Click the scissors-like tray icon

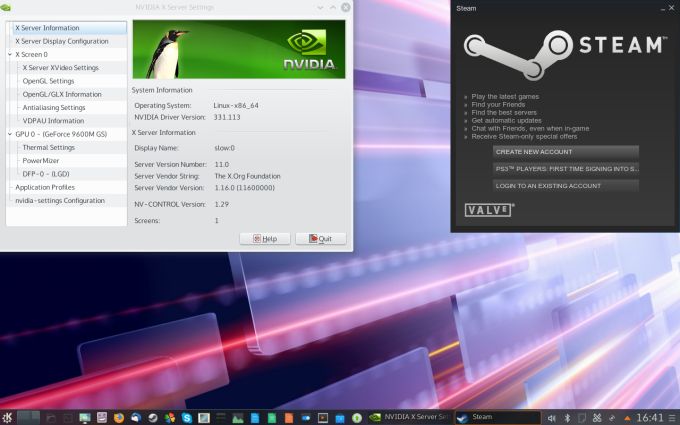[x=597, y=418]
